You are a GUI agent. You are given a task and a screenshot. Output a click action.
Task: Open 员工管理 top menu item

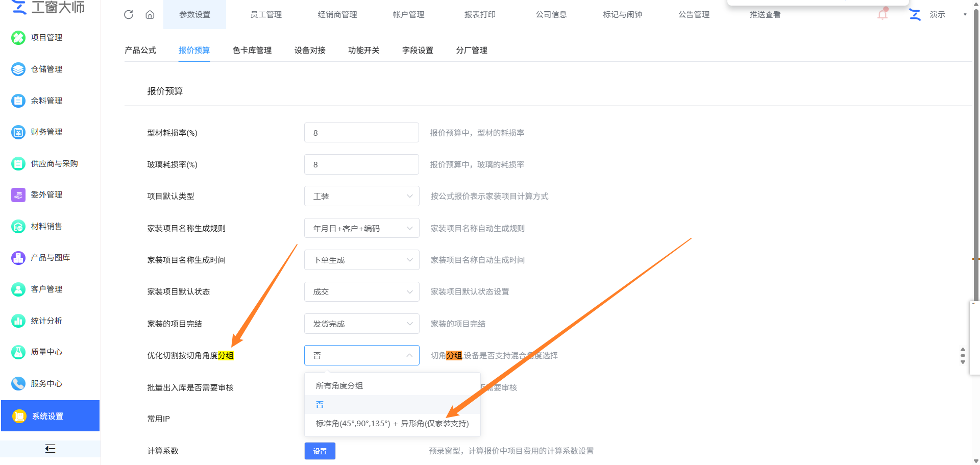pyautogui.click(x=266, y=14)
